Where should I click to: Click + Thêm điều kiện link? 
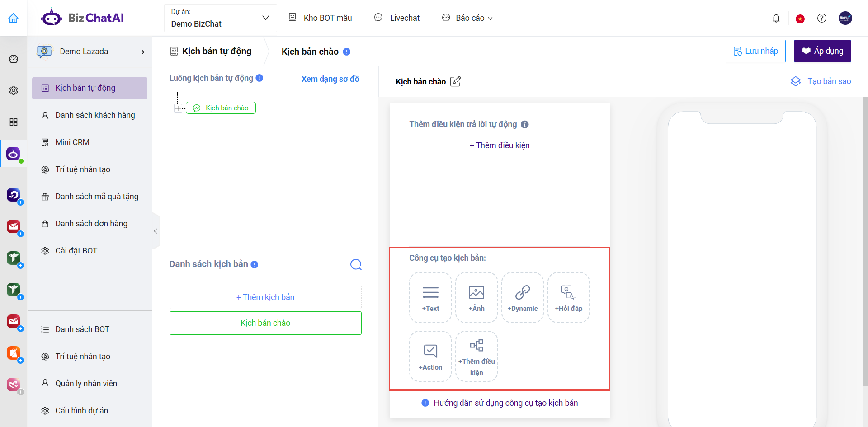coord(500,145)
